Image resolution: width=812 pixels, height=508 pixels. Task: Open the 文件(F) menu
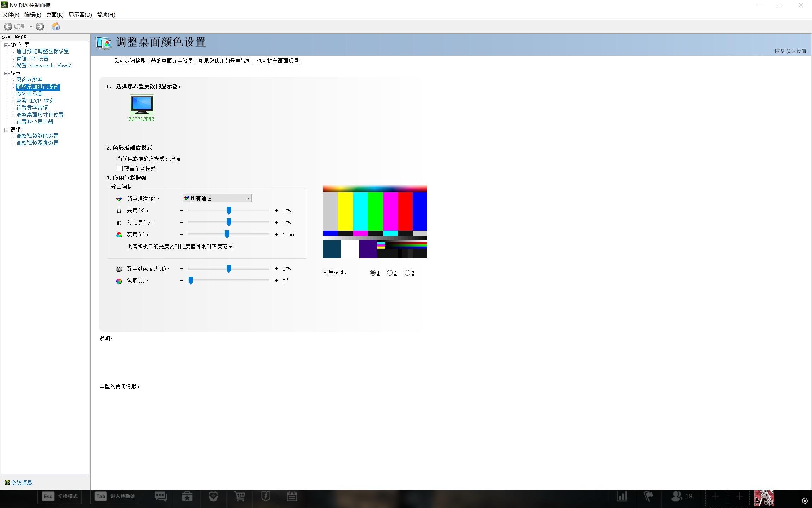pos(11,14)
